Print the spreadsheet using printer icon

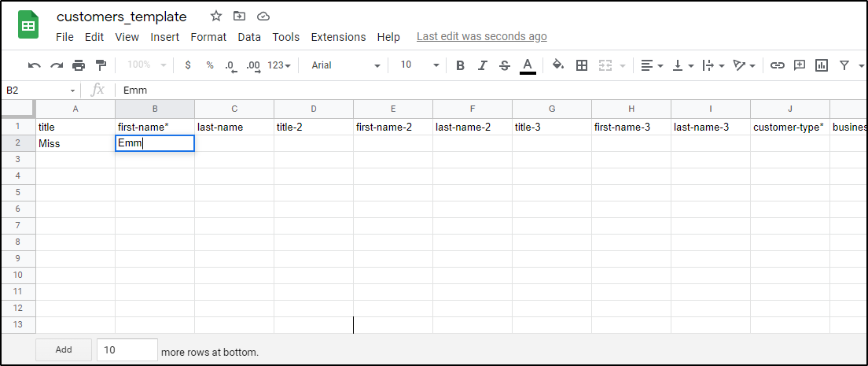tap(79, 65)
